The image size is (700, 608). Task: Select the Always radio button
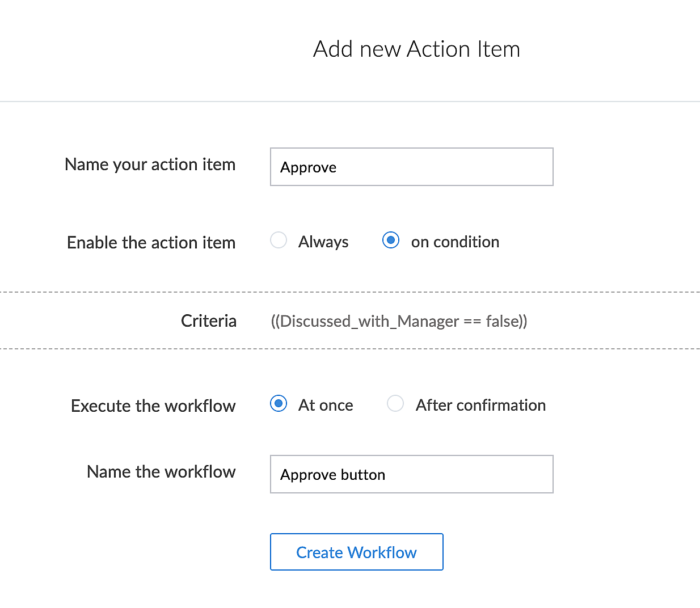pyautogui.click(x=279, y=240)
